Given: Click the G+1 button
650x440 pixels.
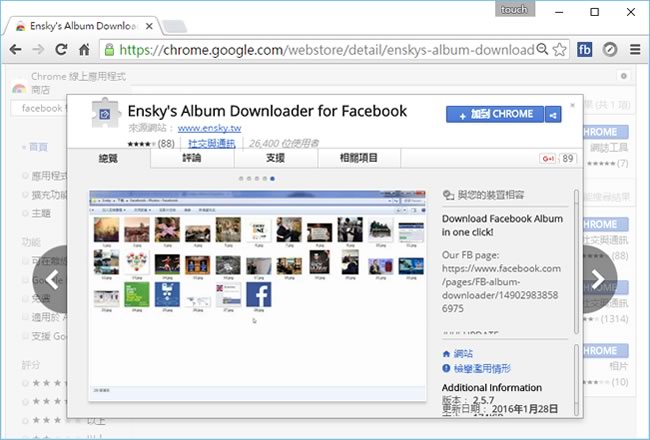Looking at the screenshot, I should coord(548,158).
